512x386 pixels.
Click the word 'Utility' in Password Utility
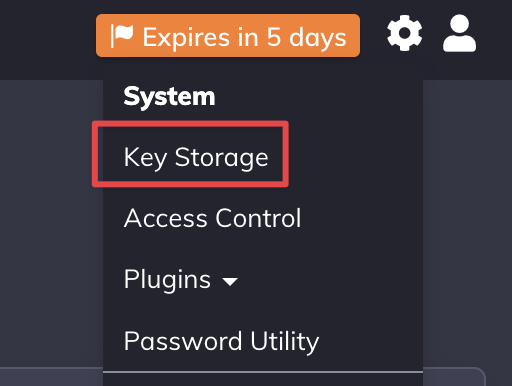pyautogui.click(x=285, y=342)
